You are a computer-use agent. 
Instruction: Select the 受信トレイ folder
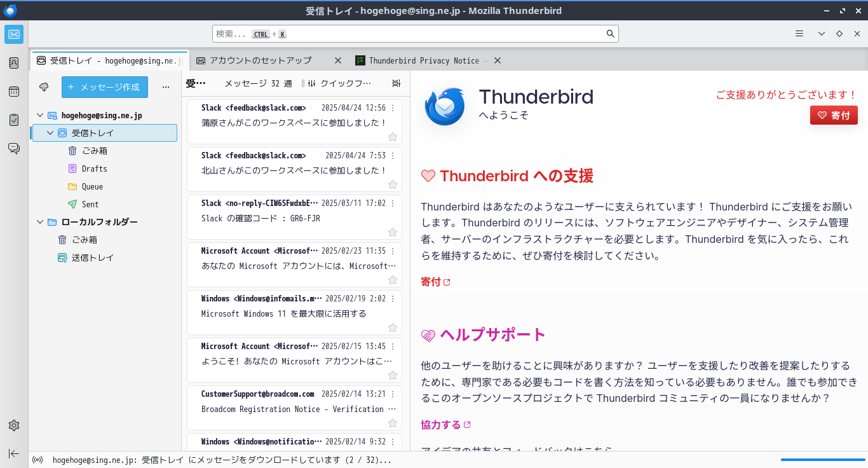tap(105, 133)
